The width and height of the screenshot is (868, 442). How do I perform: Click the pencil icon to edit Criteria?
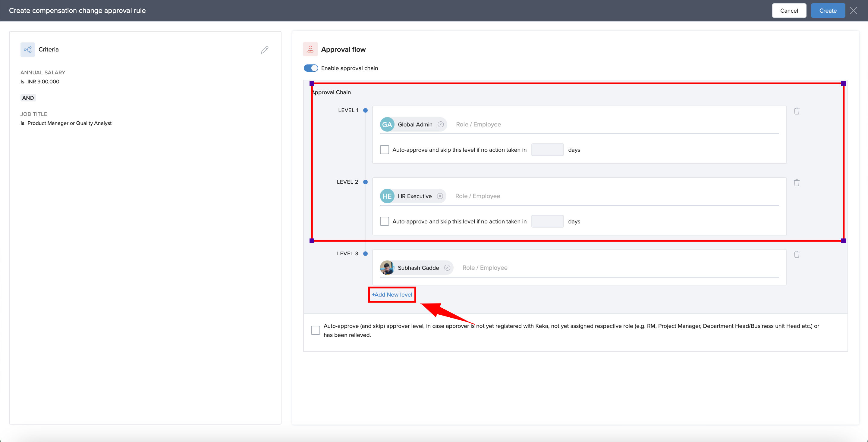coord(265,50)
